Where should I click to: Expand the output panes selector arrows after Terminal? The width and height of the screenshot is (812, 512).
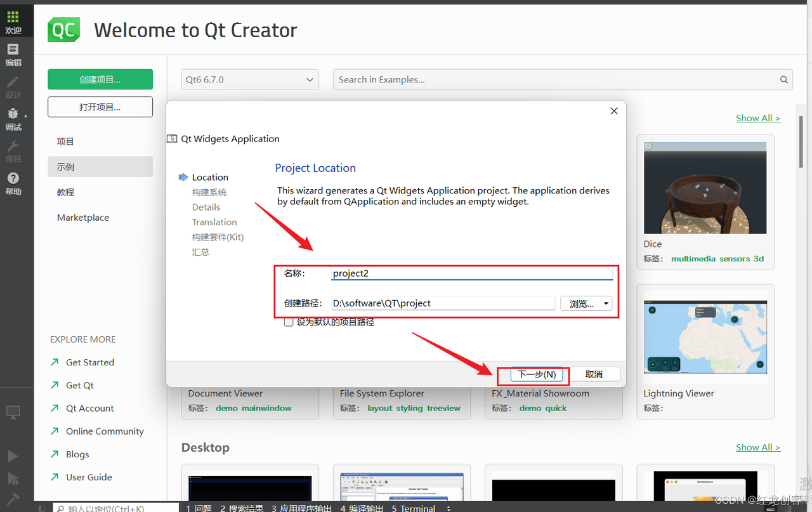point(449,508)
